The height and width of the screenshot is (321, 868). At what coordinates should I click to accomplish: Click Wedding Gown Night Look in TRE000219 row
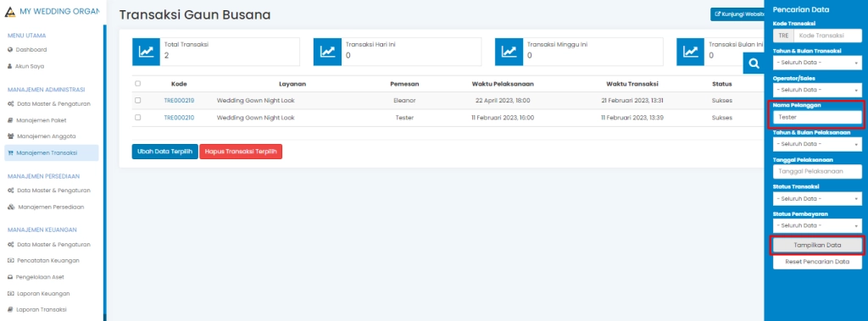(256, 101)
